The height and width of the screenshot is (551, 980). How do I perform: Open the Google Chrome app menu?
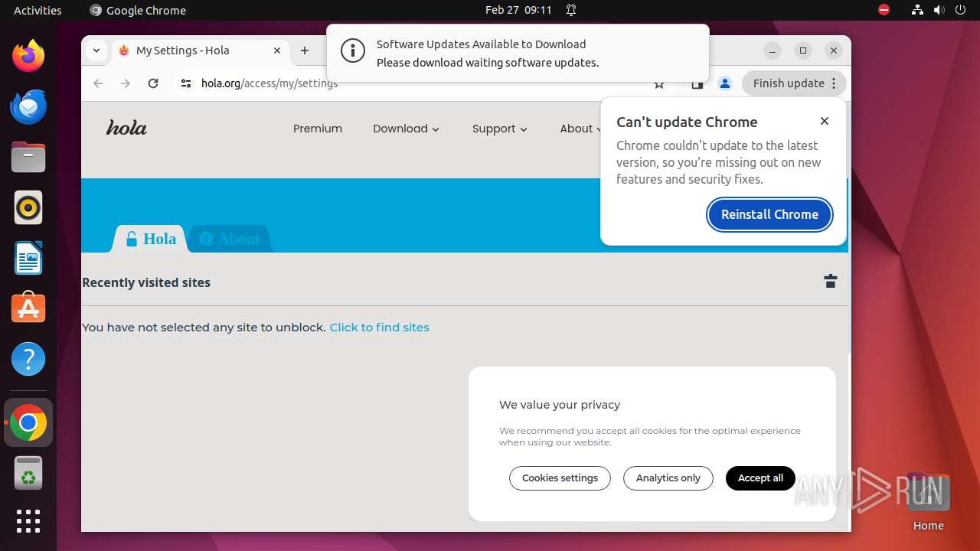pyautogui.click(x=138, y=10)
